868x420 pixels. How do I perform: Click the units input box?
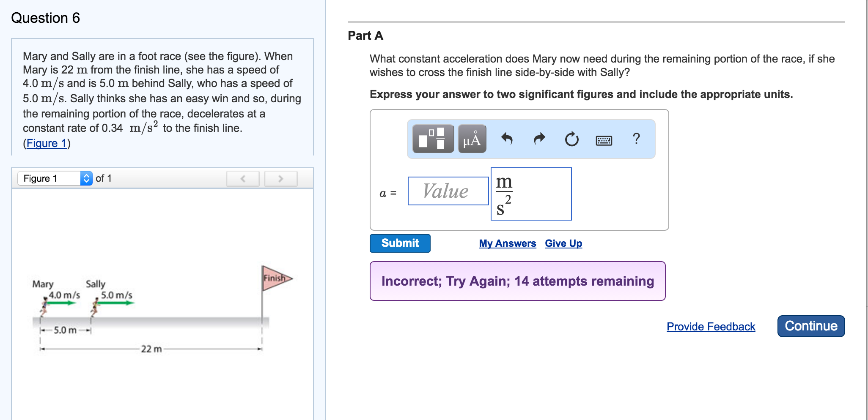[531, 194]
